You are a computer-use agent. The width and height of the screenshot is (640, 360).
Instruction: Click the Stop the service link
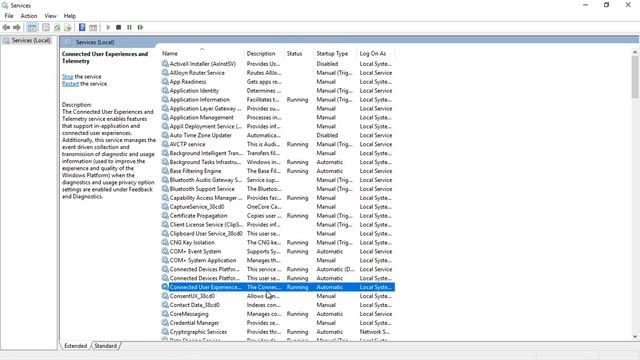click(67, 76)
